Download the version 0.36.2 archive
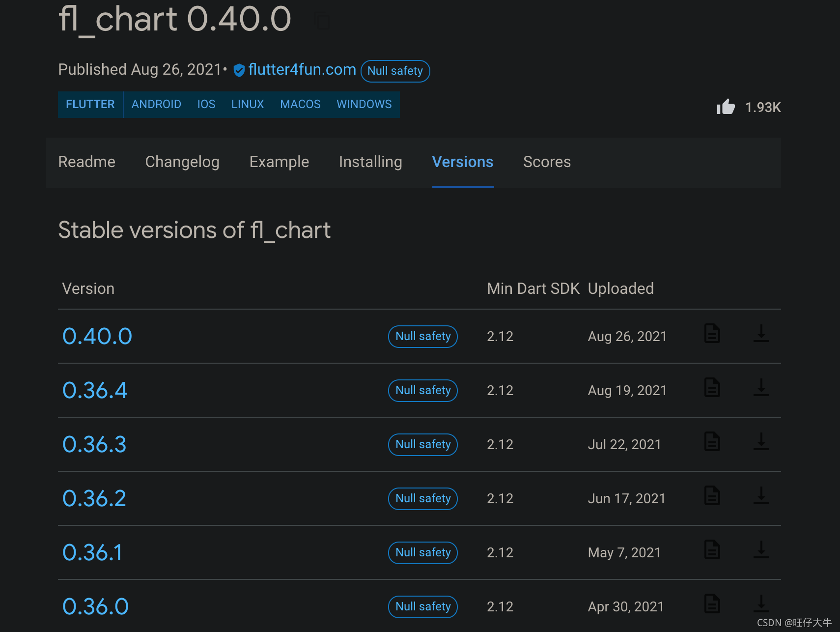840x632 pixels. pyautogui.click(x=761, y=496)
